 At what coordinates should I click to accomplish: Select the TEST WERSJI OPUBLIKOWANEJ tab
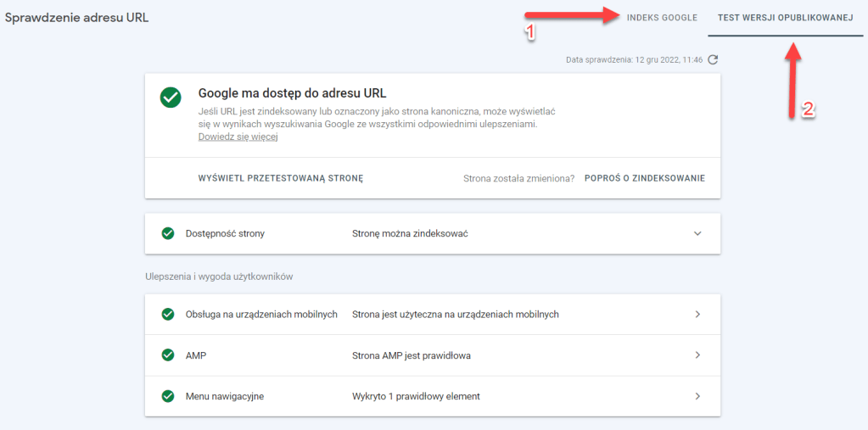point(785,18)
